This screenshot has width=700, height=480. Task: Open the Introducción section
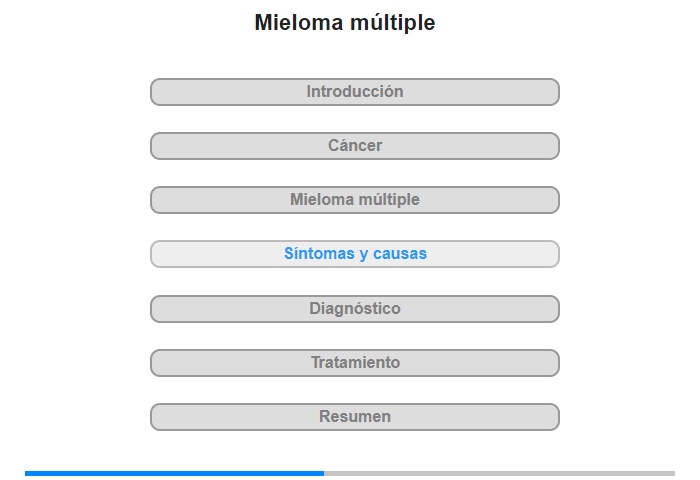pos(354,92)
